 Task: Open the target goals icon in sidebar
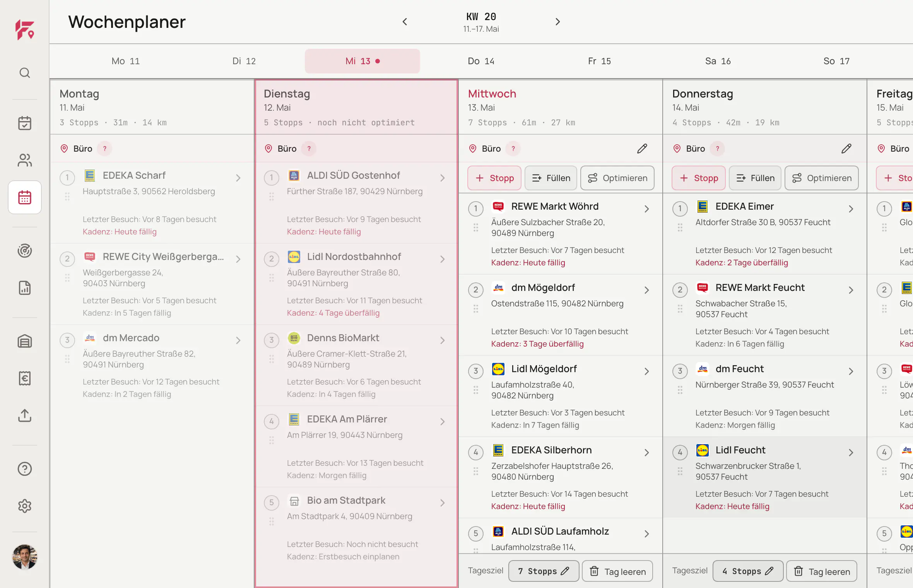click(x=25, y=251)
